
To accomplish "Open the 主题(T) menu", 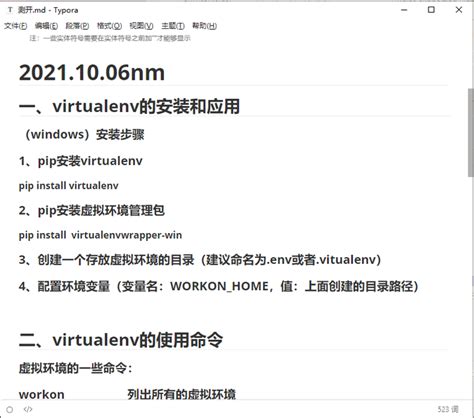I will (173, 26).
